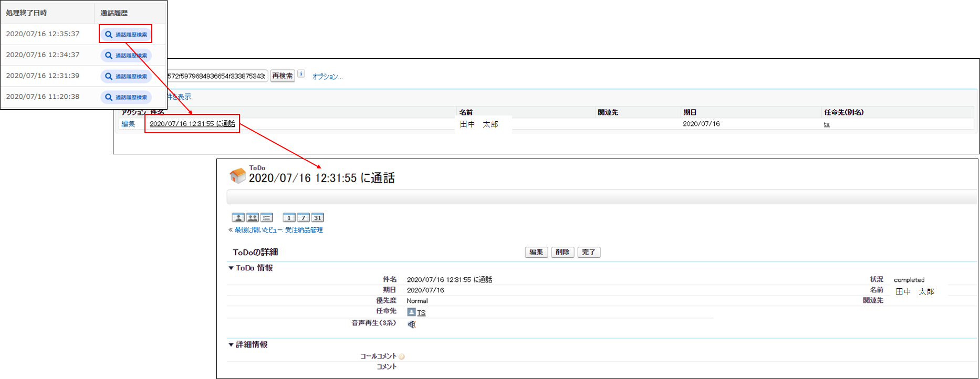
Task: Click the 任命先(別名) column header
Action: 844,112
